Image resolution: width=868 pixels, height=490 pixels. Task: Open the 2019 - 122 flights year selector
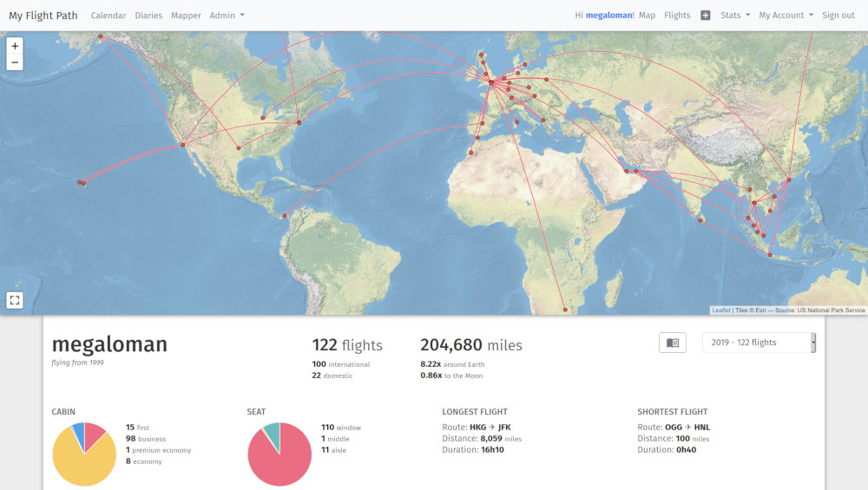758,343
